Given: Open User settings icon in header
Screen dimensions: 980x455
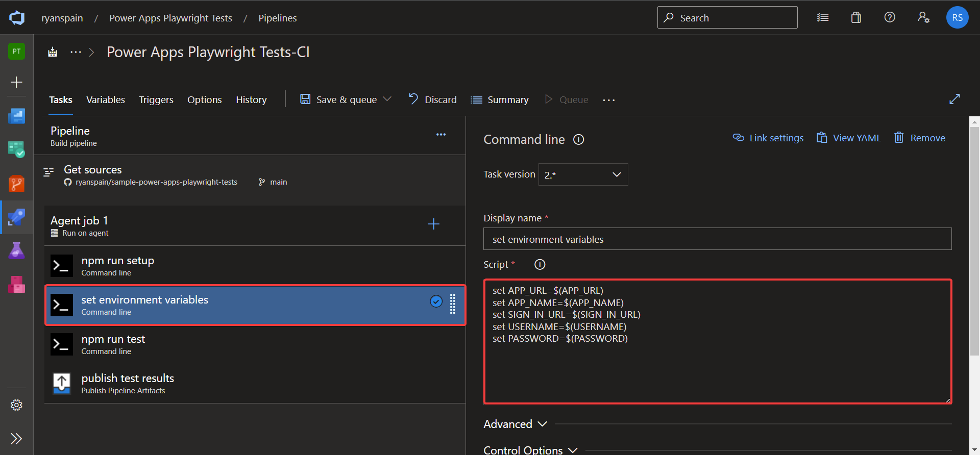Looking at the screenshot, I should point(923,17).
